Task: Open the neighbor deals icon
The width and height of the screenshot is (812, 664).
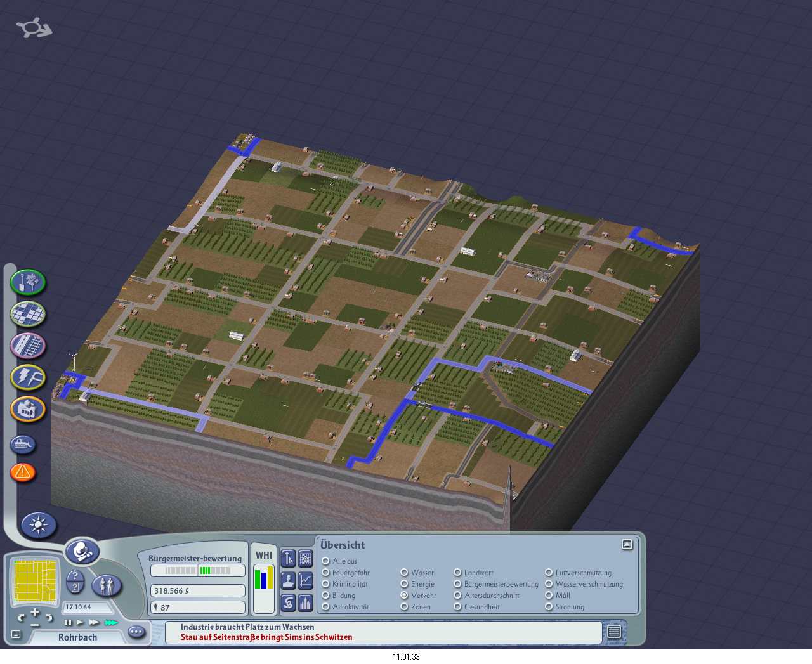Action: (288, 602)
